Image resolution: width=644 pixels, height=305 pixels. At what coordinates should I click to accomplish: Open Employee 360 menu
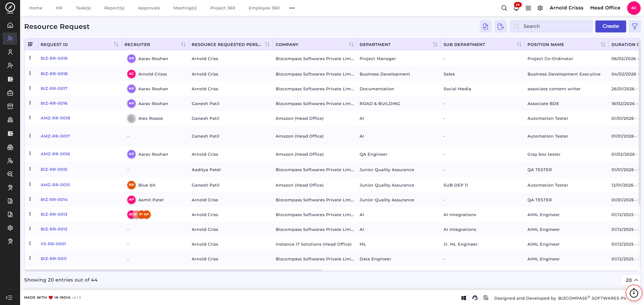pyautogui.click(x=264, y=8)
